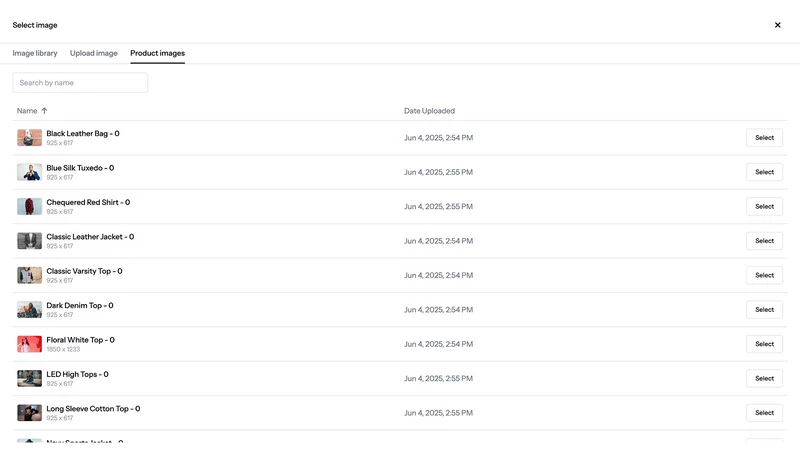Open the Blue Silk Tuxedo thumbnail
The height and width of the screenshot is (450, 800).
[x=30, y=172]
